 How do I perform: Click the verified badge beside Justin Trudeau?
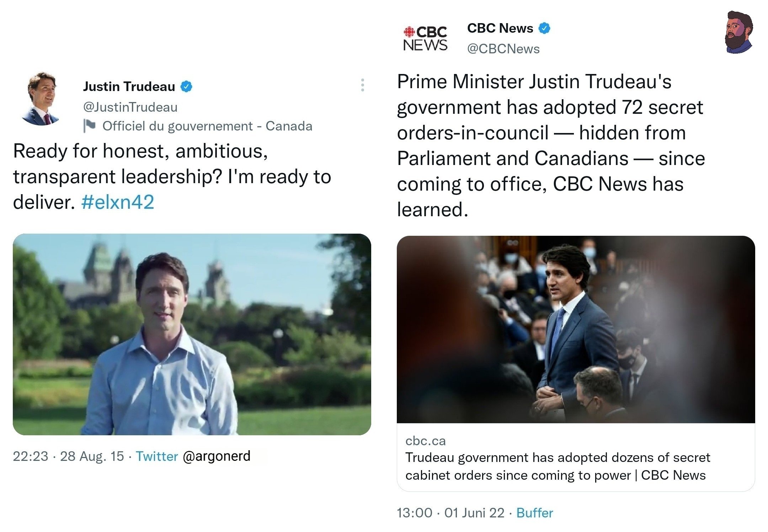click(186, 86)
